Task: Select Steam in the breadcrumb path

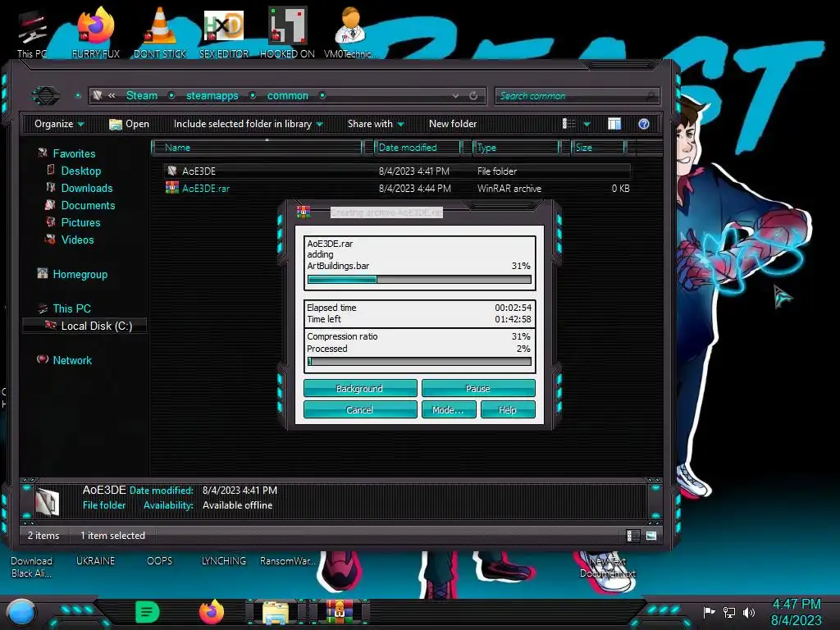Action: click(142, 96)
